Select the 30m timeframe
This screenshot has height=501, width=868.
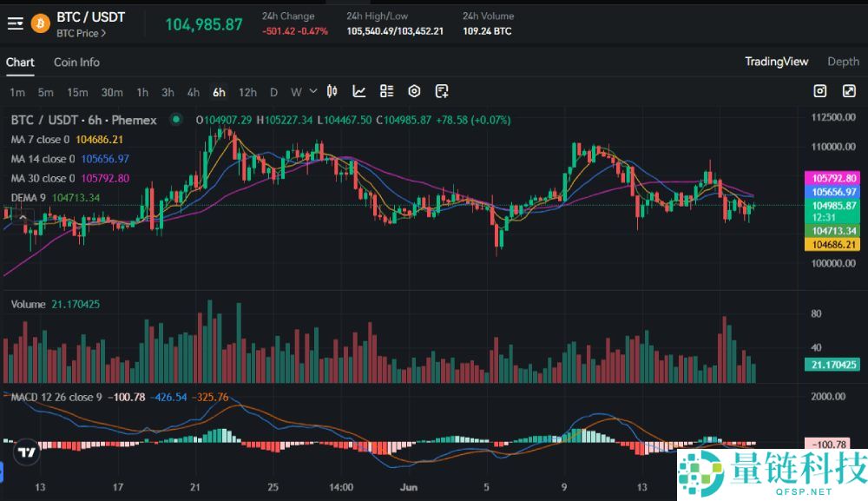(x=112, y=92)
